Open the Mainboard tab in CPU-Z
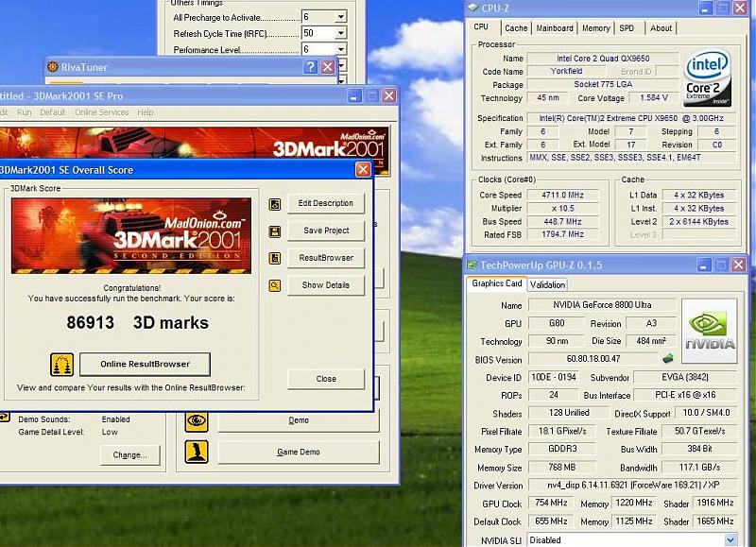This screenshot has width=756, height=547. tap(555, 28)
